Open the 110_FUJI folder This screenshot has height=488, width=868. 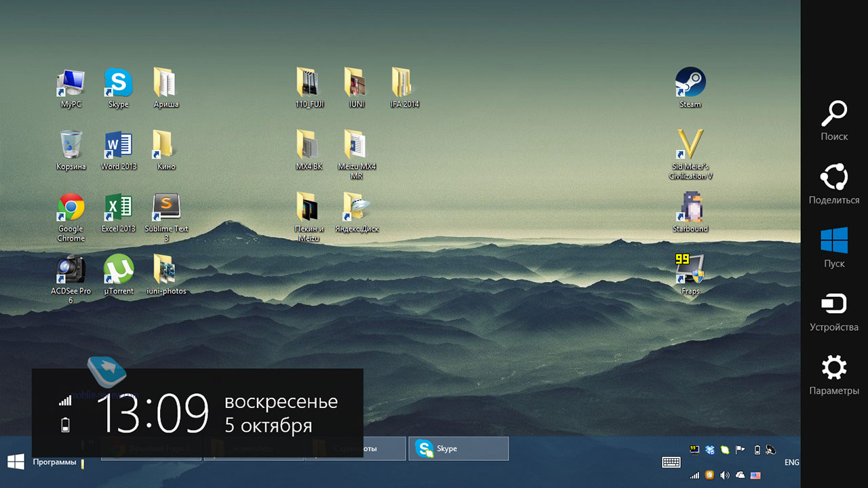pyautogui.click(x=309, y=88)
